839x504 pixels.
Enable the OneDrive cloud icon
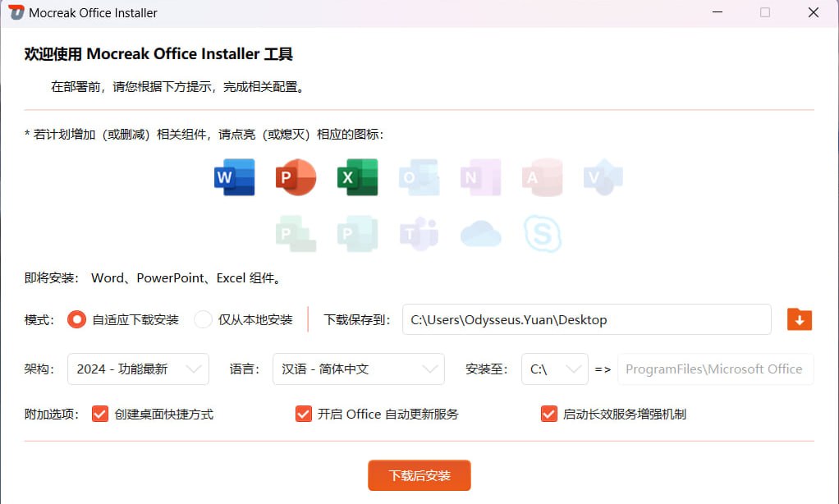click(480, 234)
